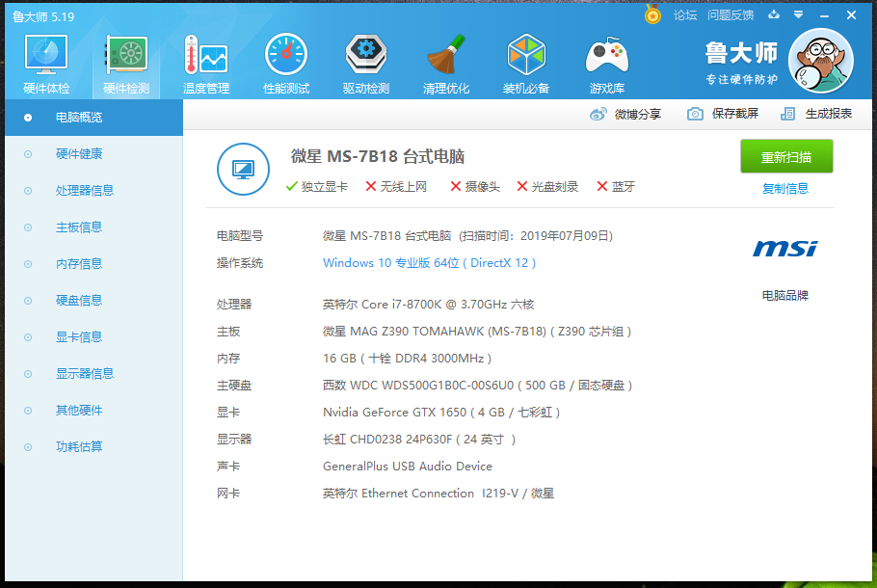Click the round computer monitor icon
Screen dimensions: 877x588
243,169
